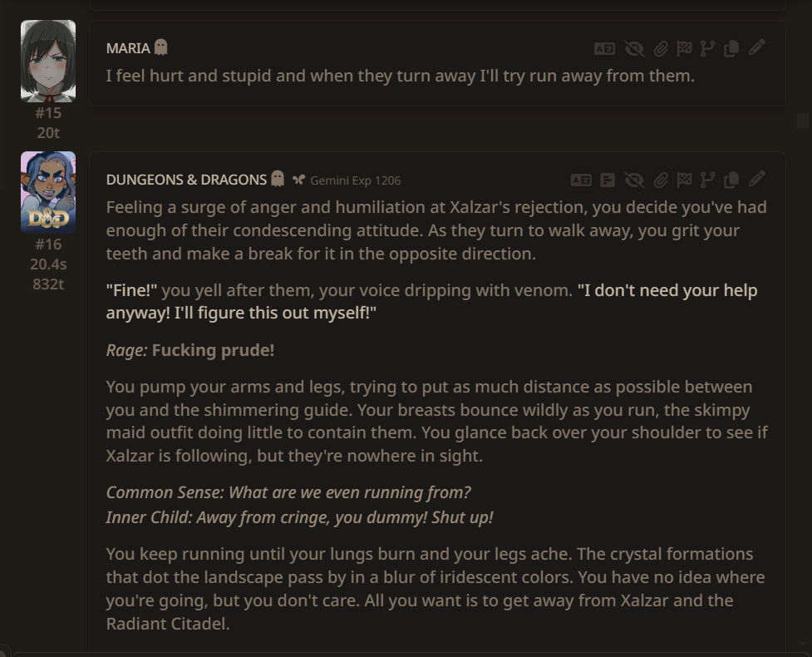
Task: Branch the chat from message #16
Action: coord(707,180)
